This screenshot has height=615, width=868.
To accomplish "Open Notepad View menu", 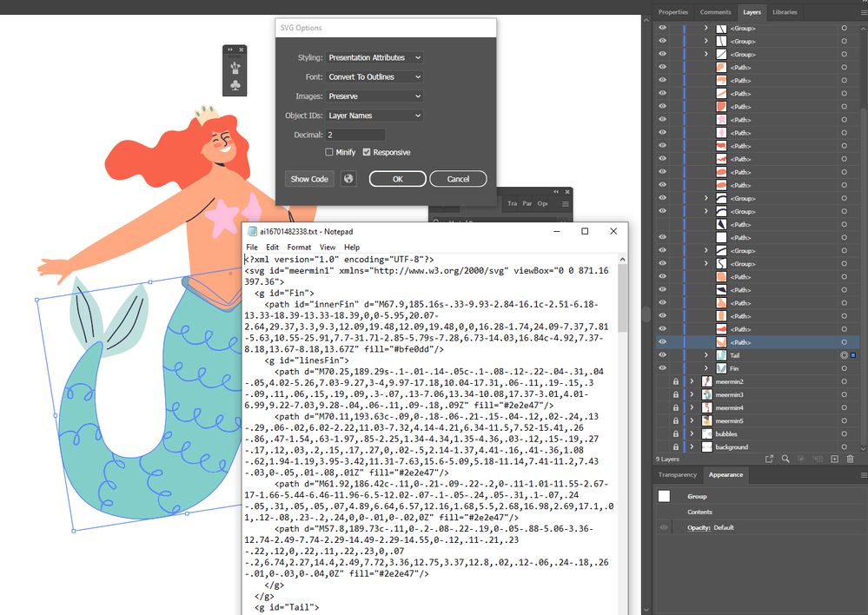I will point(328,247).
